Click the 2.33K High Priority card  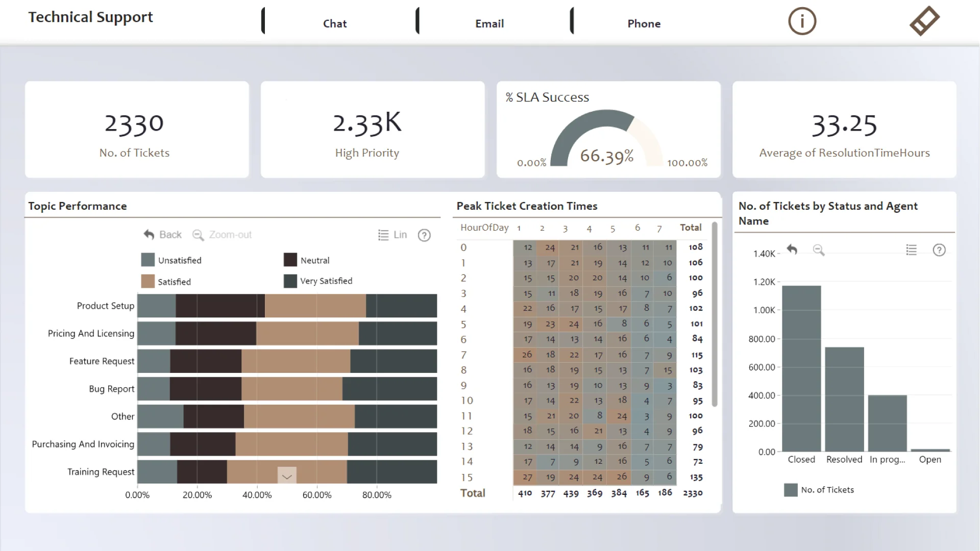pos(373,130)
